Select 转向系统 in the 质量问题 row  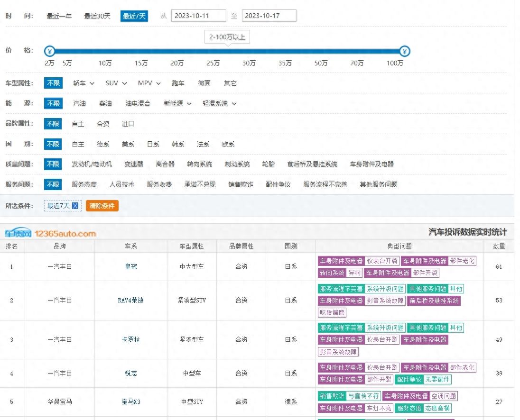(199, 164)
